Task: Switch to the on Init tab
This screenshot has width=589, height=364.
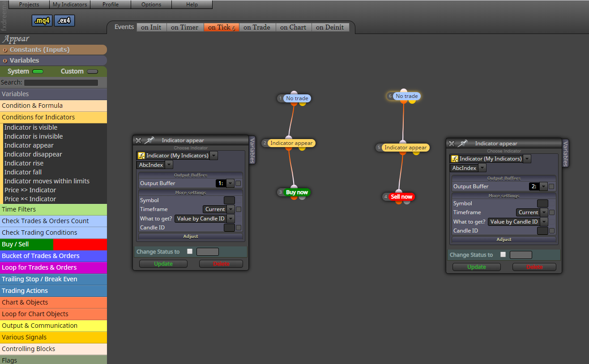Action: point(151,27)
